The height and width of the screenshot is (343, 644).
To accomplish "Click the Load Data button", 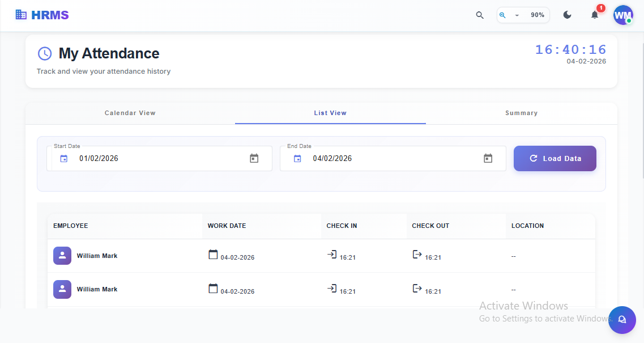I will tap(555, 158).
